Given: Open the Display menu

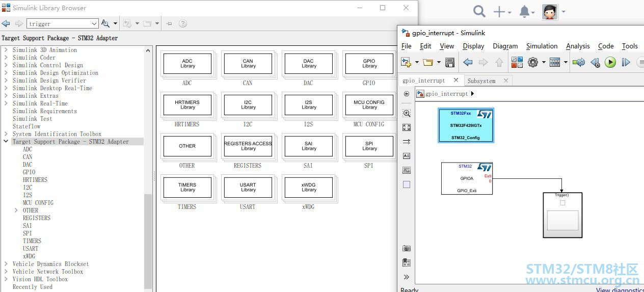Looking at the screenshot, I should pyautogui.click(x=473, y=46).
